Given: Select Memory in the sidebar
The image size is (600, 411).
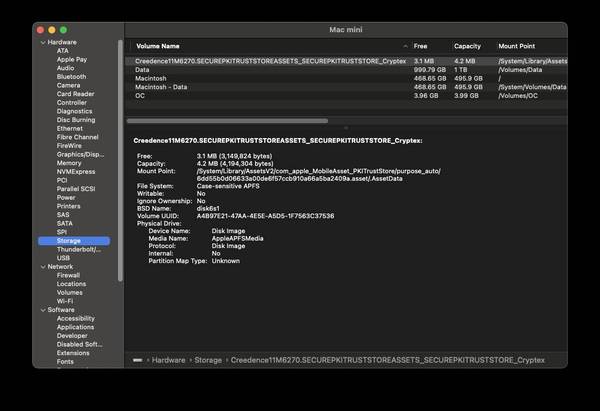Looking at the screenshot, I should click(x=69, y=163).
